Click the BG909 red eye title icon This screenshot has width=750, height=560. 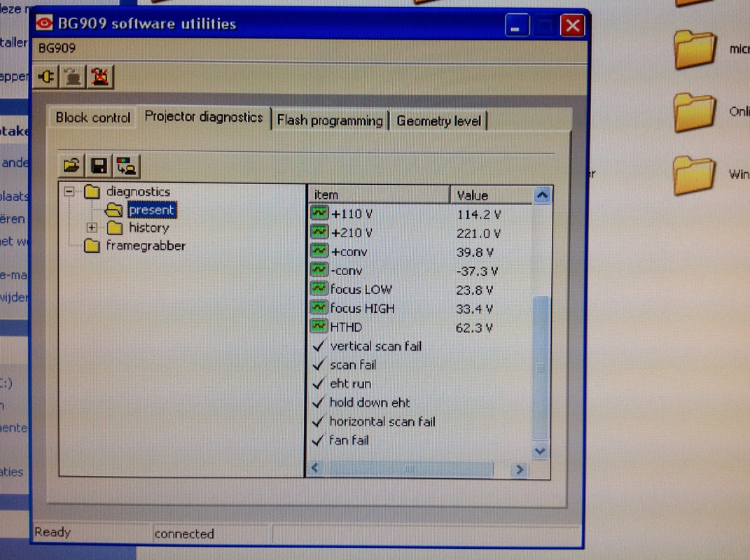tap(44, 22)
